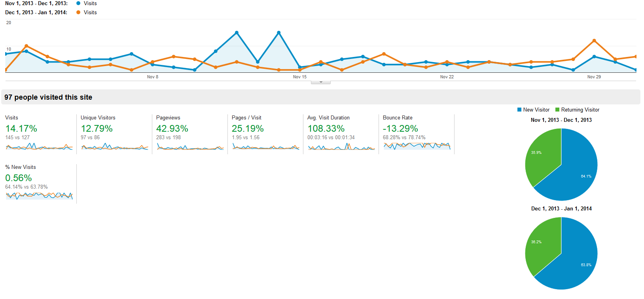Click the 25.19% Pages / Visit value
The image size is (644, 299).
(x=248, y=129)
